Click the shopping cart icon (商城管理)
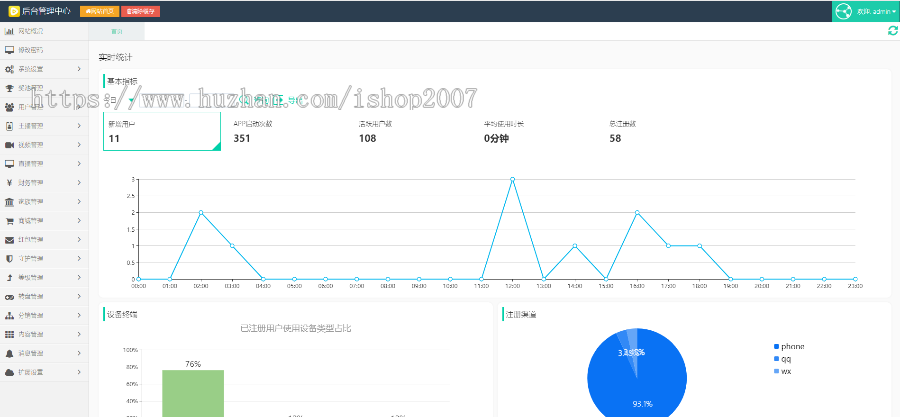The height and width of the screenshot is (417, 900). [9, 220]
